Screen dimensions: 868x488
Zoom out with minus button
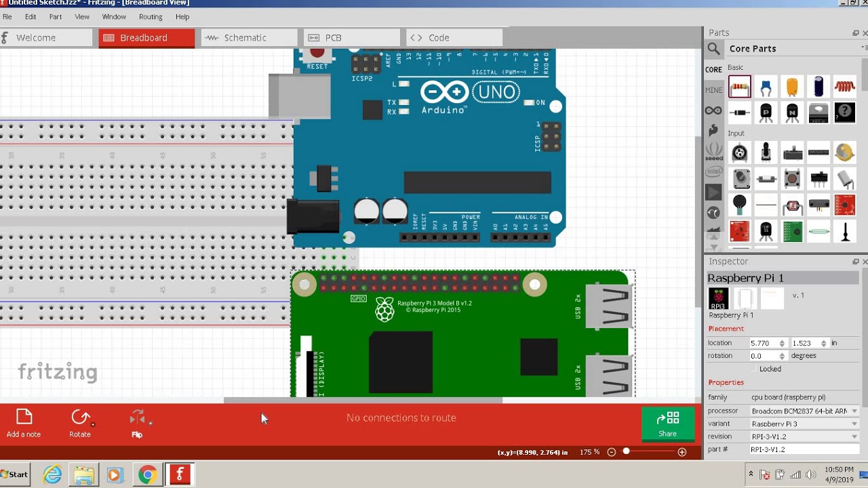coord(611,452)
